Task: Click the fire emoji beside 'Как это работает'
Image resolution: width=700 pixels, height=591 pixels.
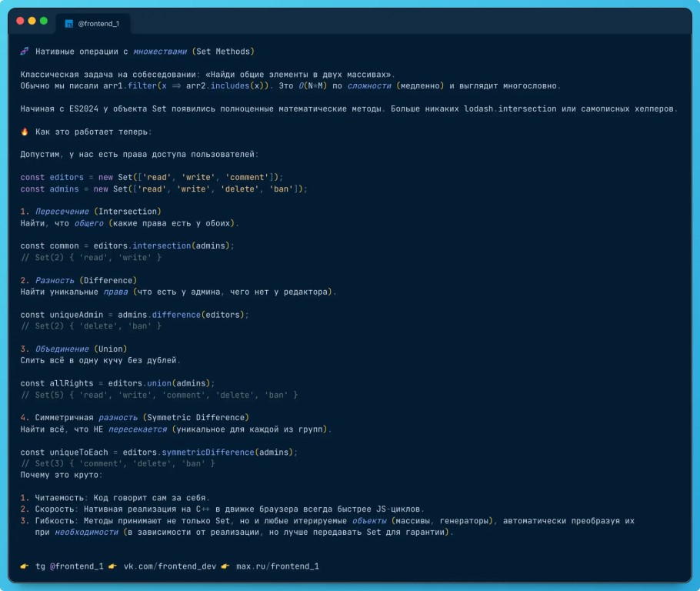Action: [25, 132]
